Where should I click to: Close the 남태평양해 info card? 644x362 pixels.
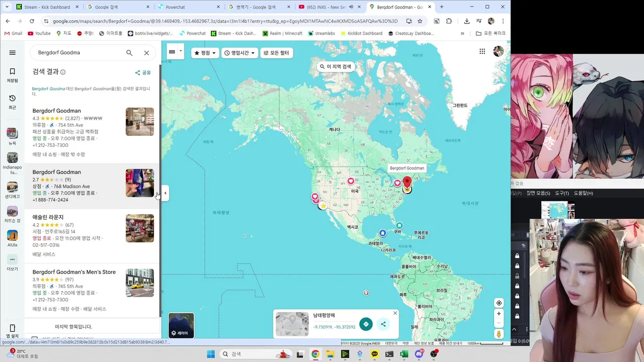[395, 313]
